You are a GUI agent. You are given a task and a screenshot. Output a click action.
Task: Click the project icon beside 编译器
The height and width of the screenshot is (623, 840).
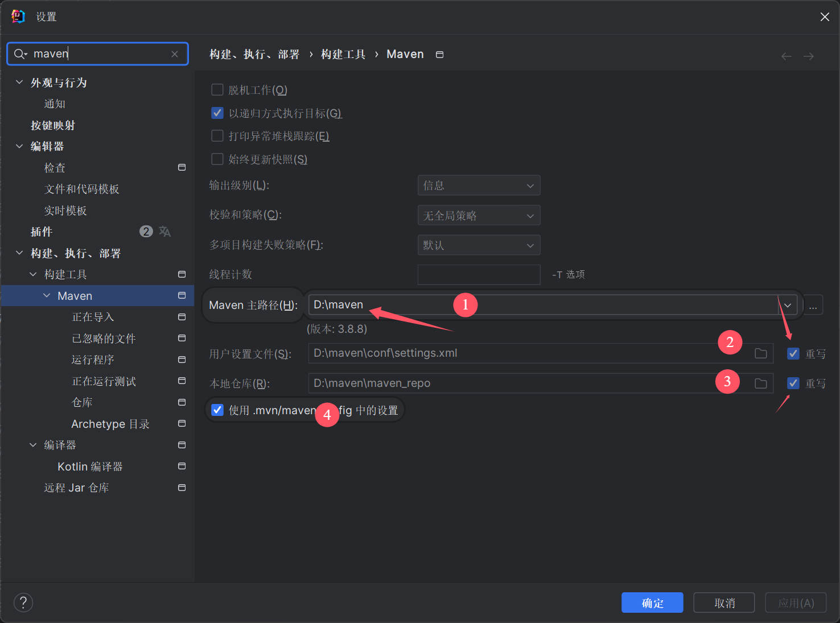click(182, 445)
